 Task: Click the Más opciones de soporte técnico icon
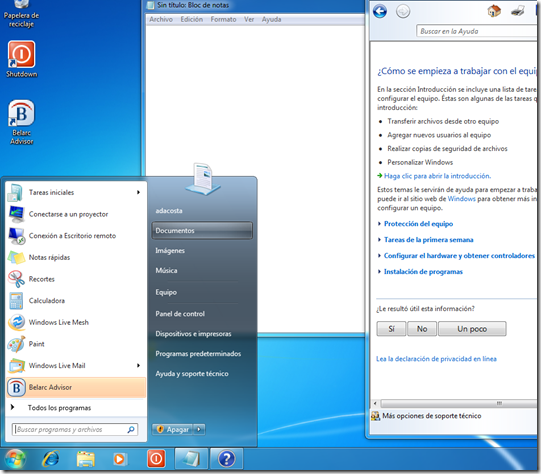tap(375, 416)
